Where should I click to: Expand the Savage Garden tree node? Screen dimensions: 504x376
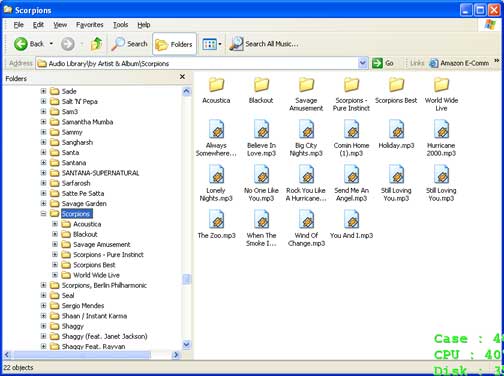(43, 203)
